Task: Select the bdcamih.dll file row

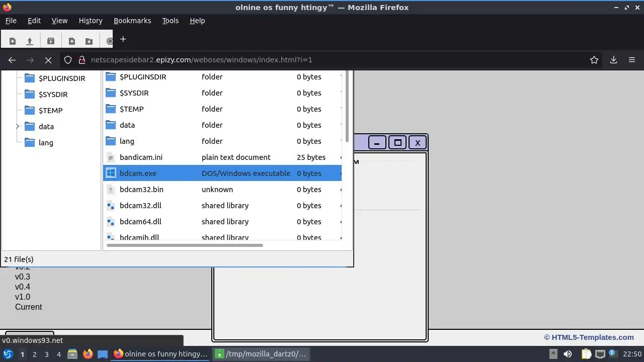Action: [222, 237]
